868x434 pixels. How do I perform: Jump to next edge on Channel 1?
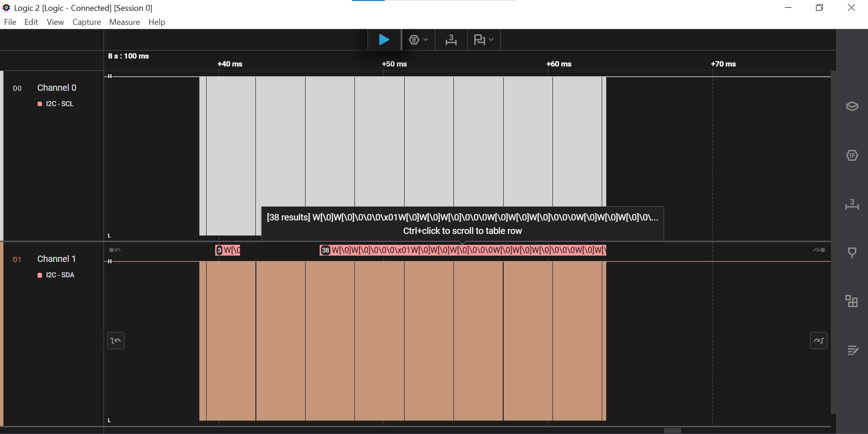tap(818, 341)
